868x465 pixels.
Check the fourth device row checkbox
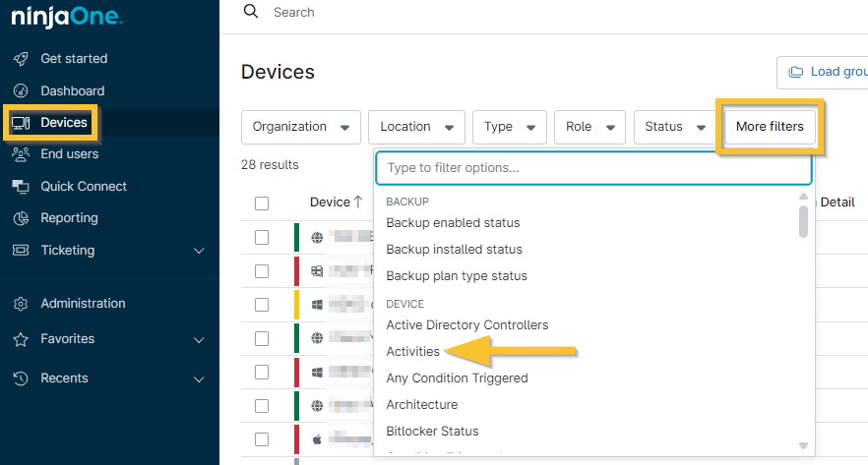coord(262,338)
